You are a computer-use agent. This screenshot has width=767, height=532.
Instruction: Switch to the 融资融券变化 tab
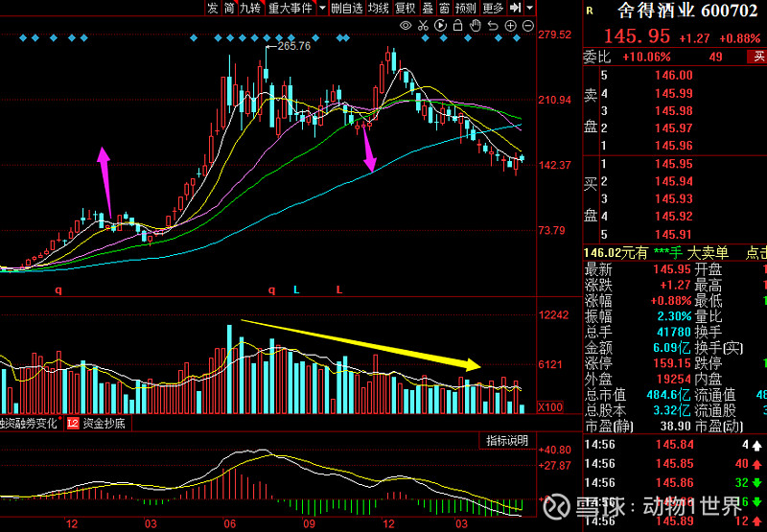30,424
